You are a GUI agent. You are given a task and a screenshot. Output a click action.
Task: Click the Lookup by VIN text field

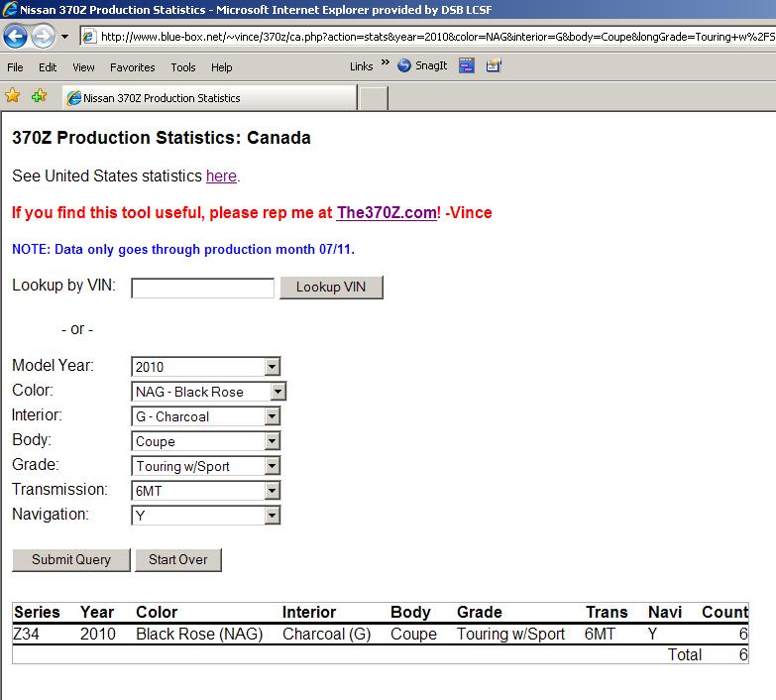[202, 289]
